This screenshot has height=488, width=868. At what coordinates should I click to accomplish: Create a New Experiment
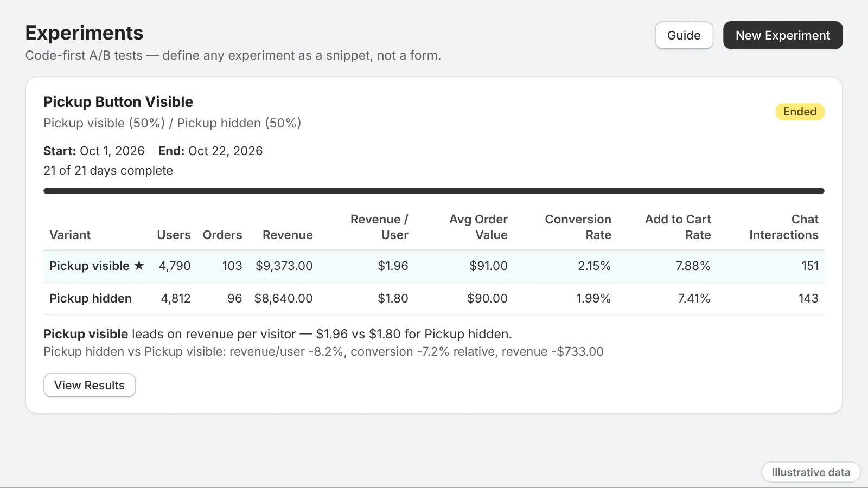783,35
